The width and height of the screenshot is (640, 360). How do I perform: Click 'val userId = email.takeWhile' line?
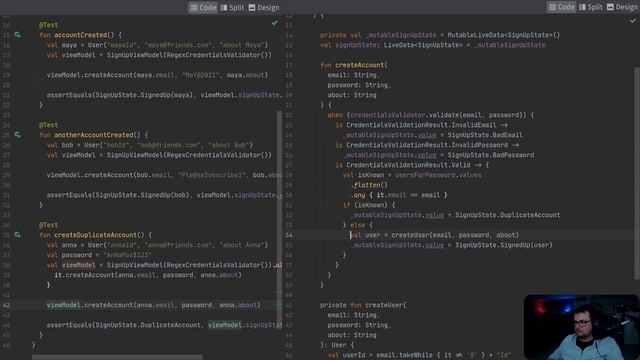click(420, 355)
